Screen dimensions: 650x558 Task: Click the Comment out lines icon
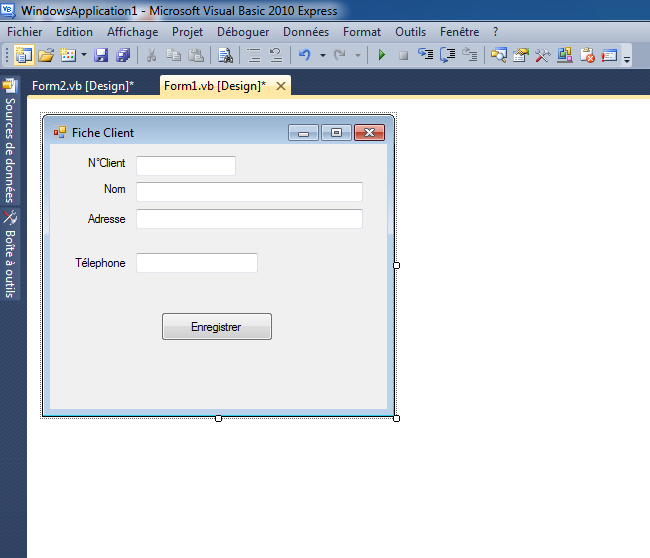(x=254, y=55)
